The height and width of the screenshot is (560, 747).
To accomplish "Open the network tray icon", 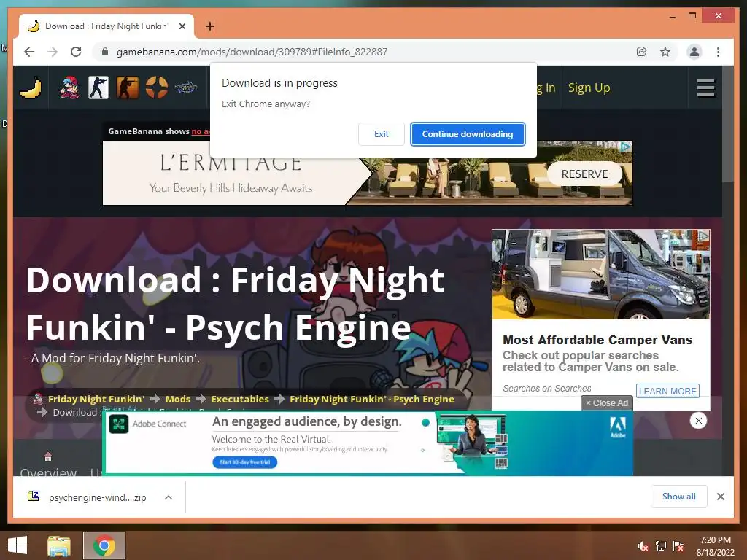I will (660, 546).
